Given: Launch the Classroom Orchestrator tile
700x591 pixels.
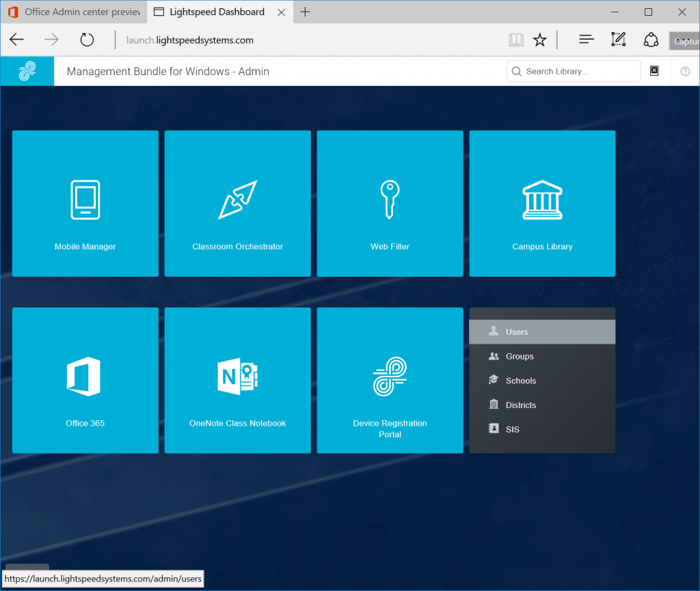Looking at the screenshot, I should click(x=237, y=204).
